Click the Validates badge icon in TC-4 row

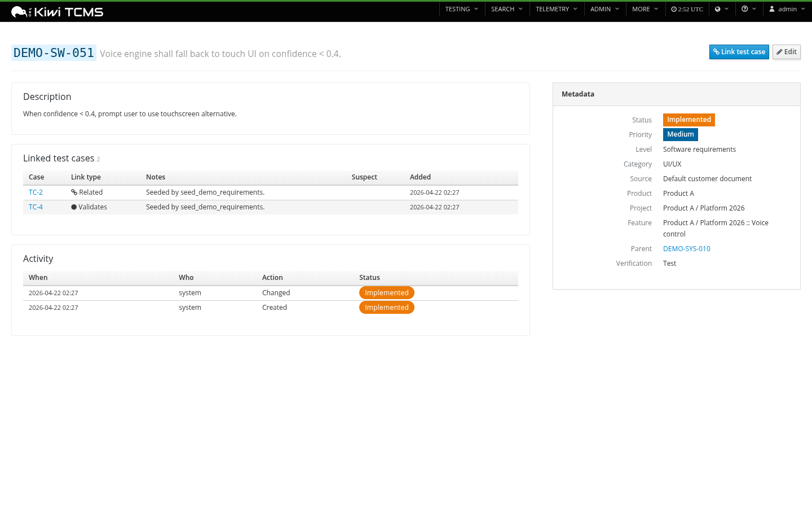point(74,207)
